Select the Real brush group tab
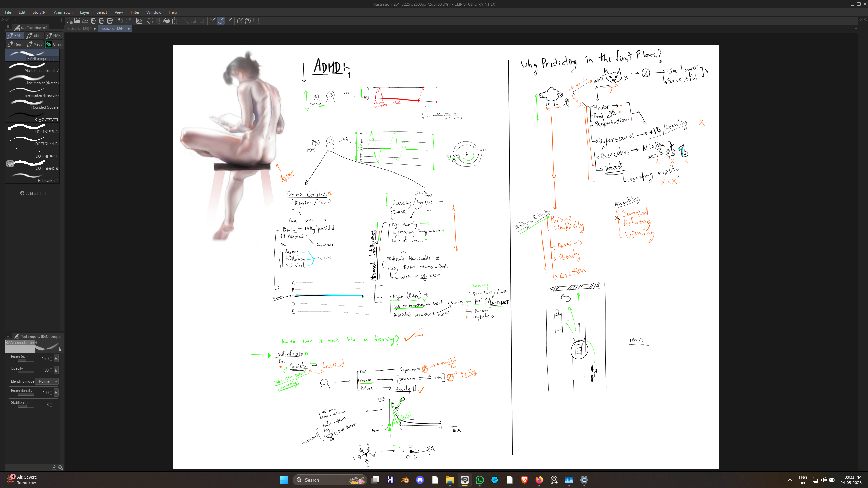The height and width of the screenshot is (488, 868). pos(15,44)
